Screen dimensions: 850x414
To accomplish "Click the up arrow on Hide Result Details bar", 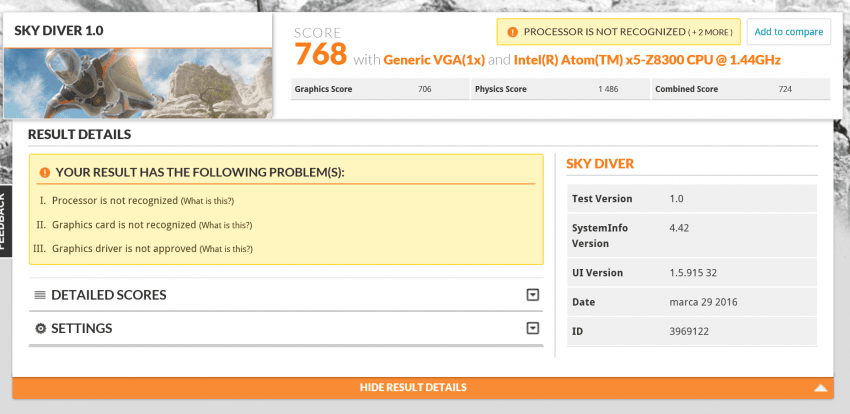I will pos(821,387).
